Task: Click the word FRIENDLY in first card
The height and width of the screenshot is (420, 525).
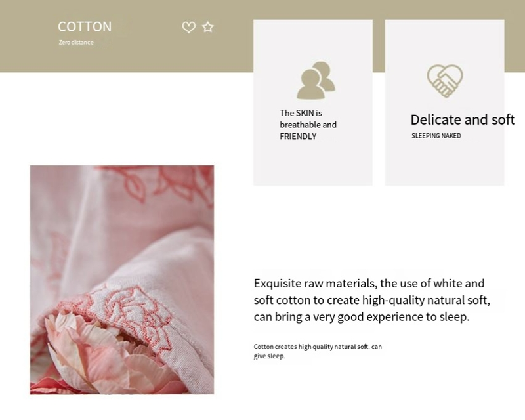Action: point(298,136)
